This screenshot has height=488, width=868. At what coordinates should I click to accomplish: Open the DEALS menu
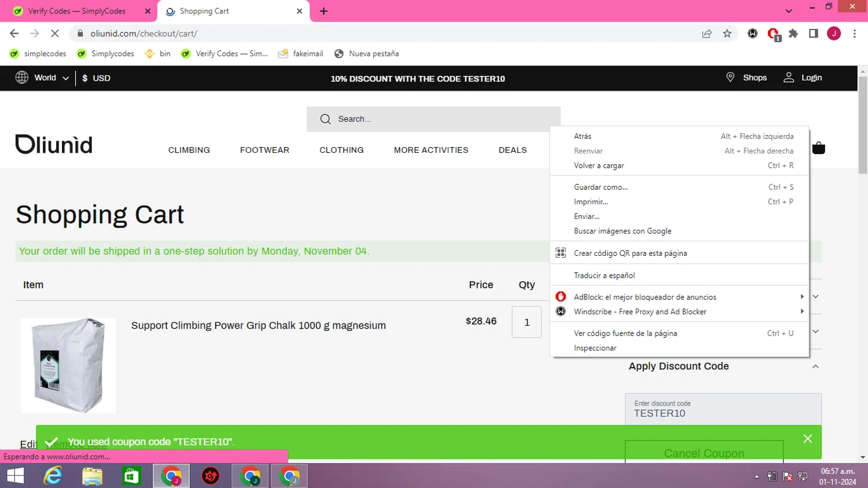tap(513, 150)
